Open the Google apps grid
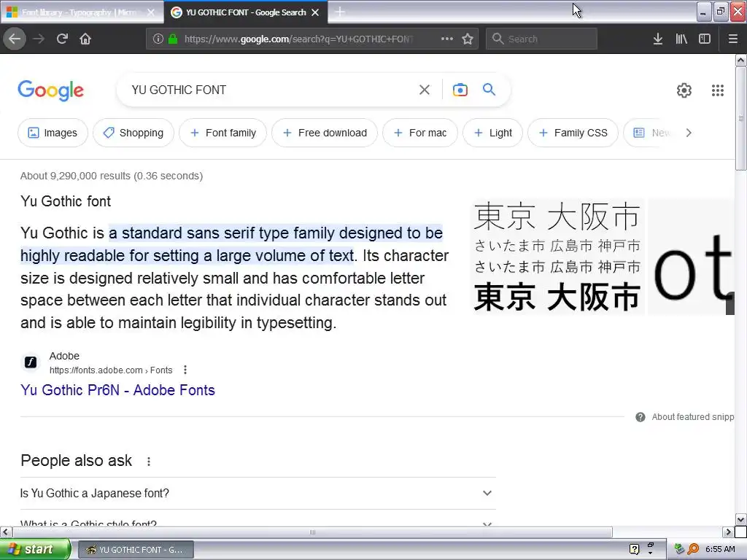747x560 pixels. tap(718, 90)
